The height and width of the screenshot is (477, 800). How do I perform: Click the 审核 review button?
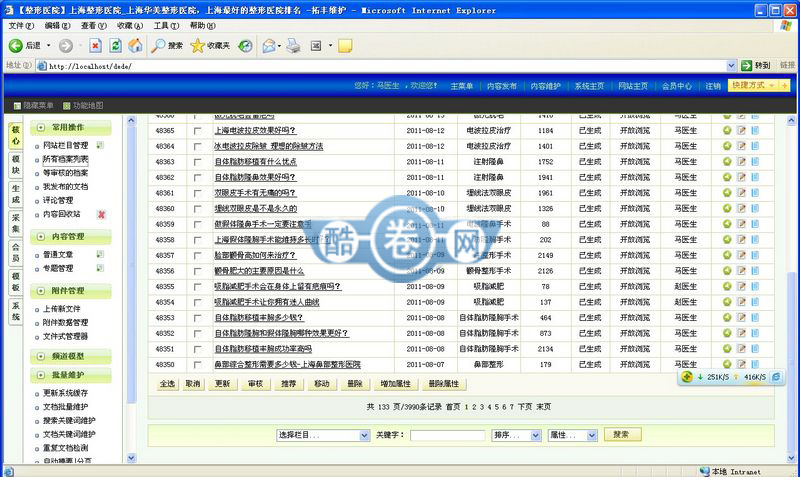(x=255, y=384)
